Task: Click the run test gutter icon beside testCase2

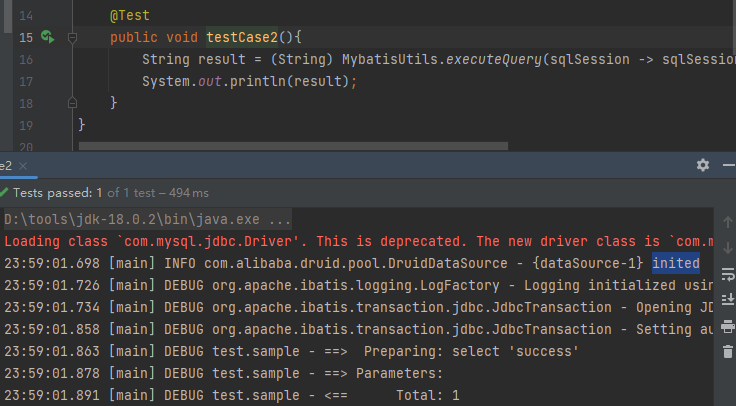Action: 47,38
